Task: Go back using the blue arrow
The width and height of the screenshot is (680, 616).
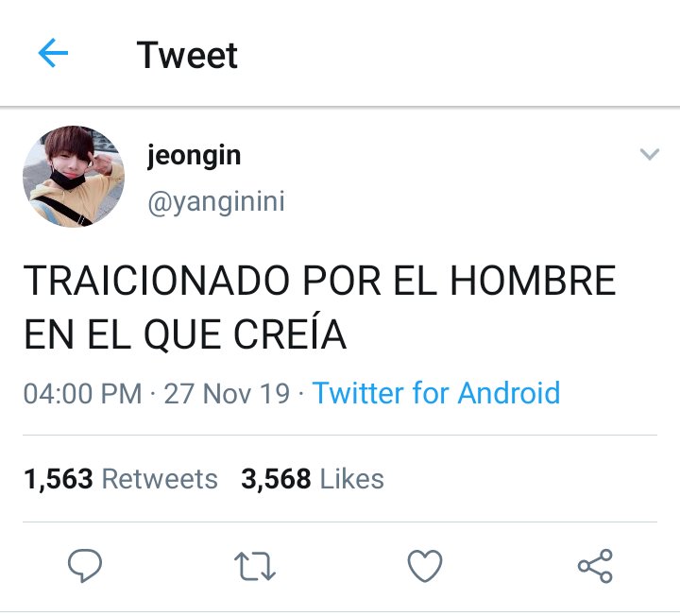Action: click(x=53, y=53)
